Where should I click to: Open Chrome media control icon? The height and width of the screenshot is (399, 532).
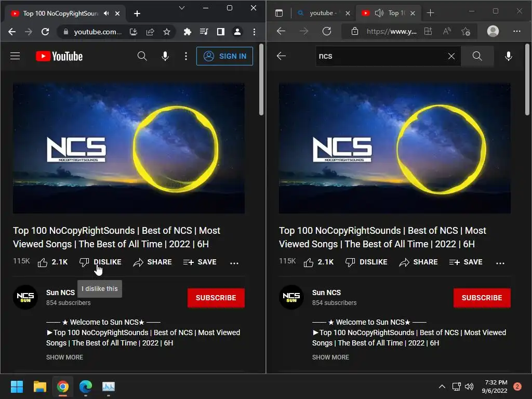204,32
